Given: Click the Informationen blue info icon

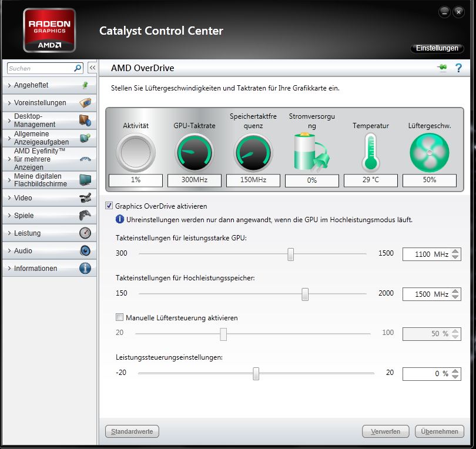Looking at the screenshot, I should click(85, 269).
